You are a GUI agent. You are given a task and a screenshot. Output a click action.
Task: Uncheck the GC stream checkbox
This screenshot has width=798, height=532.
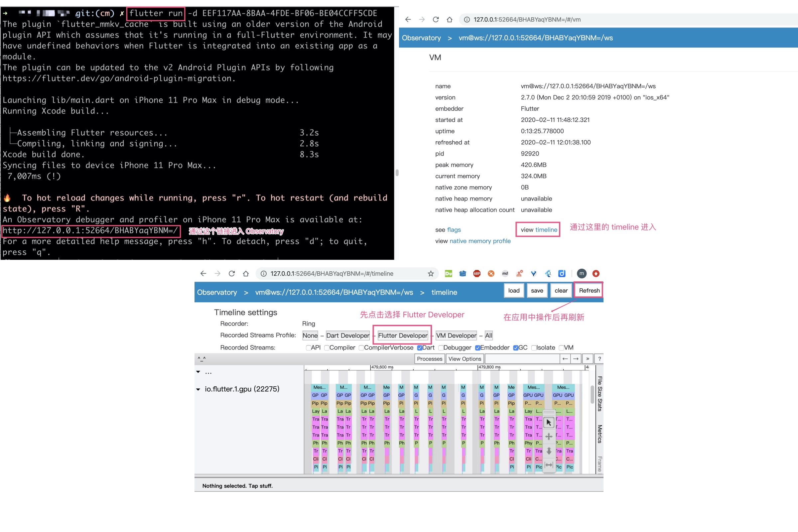[x=516, y=347]
